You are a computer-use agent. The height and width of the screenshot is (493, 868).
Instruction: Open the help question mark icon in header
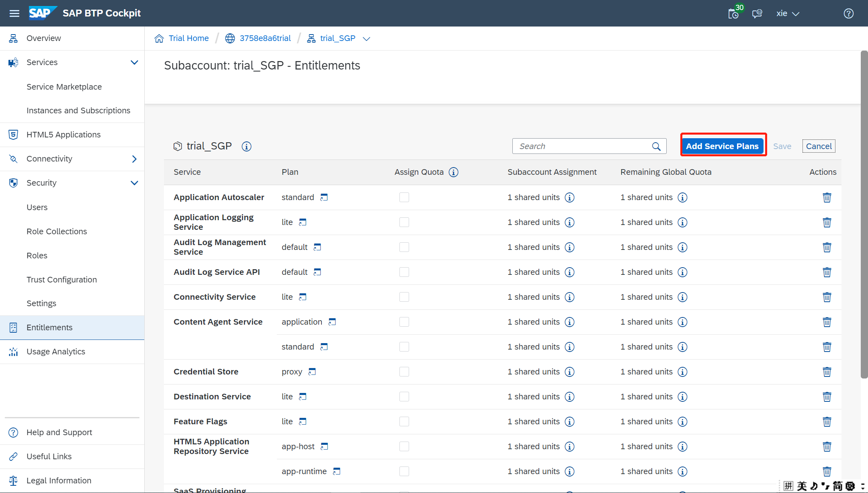click(849, 14)
